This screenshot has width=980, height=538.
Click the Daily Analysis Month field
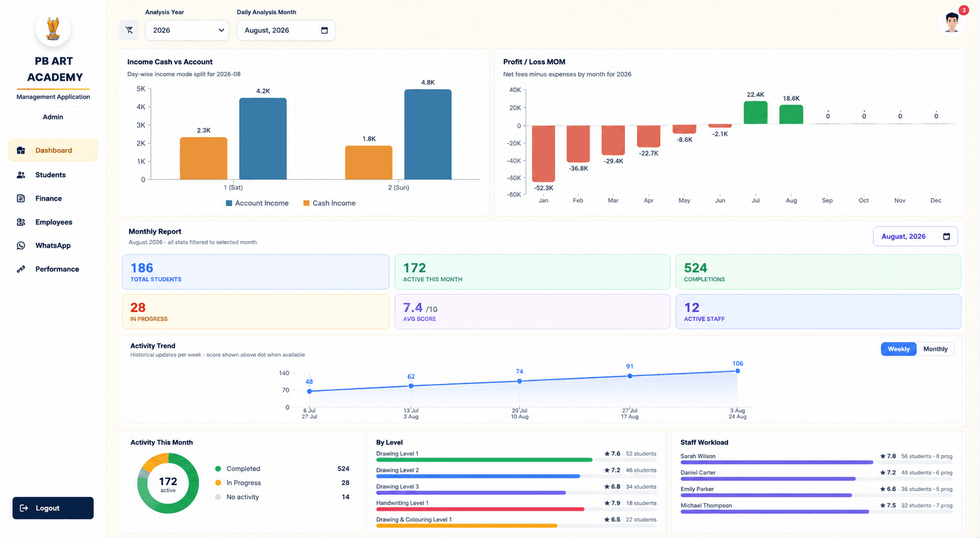pyautogui.click(x=286, y=31)
